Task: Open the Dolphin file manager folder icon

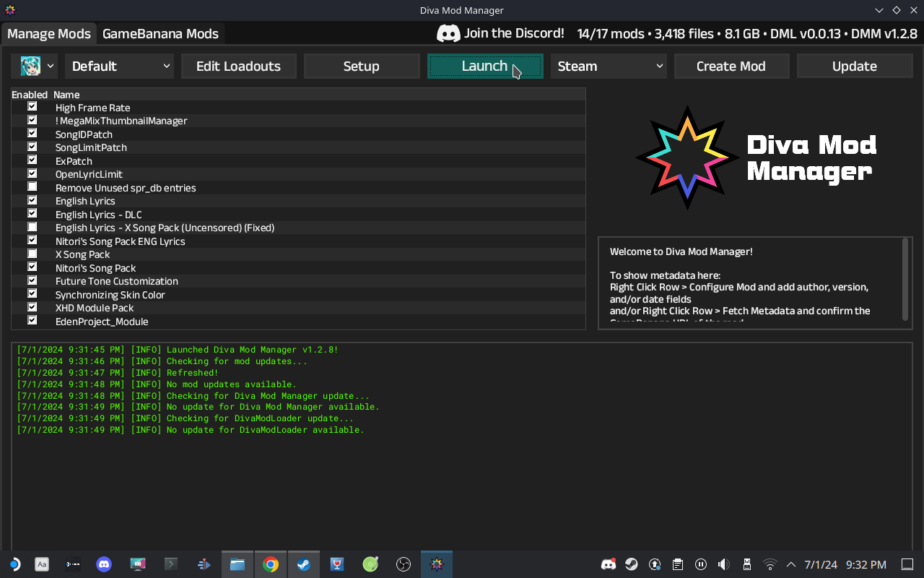Action: 237,564
